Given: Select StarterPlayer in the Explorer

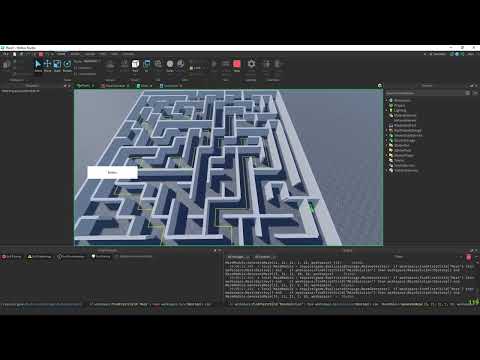Looking at the screenshot, I should point(401,155).
